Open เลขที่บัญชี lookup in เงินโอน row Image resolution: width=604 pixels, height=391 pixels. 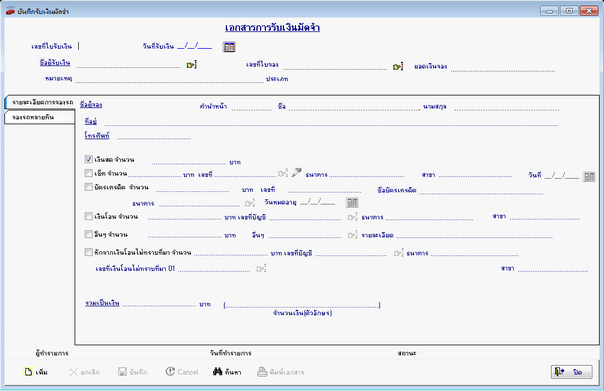[x=352, y=217]
